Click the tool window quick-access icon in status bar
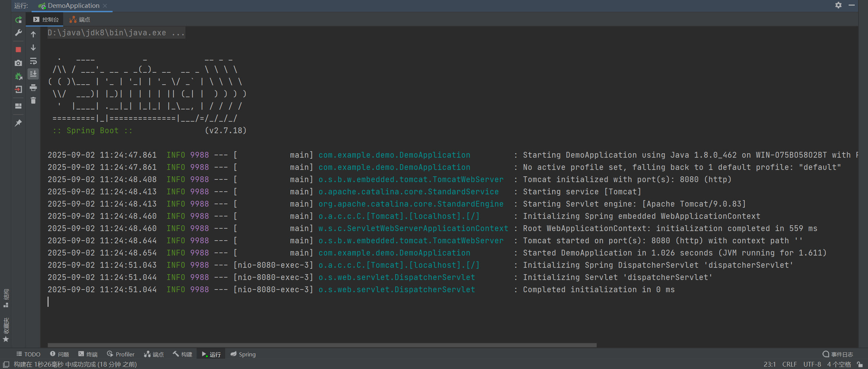Image resolution: width=868 pixels, height=369 pixels. [x=6, y=364]
